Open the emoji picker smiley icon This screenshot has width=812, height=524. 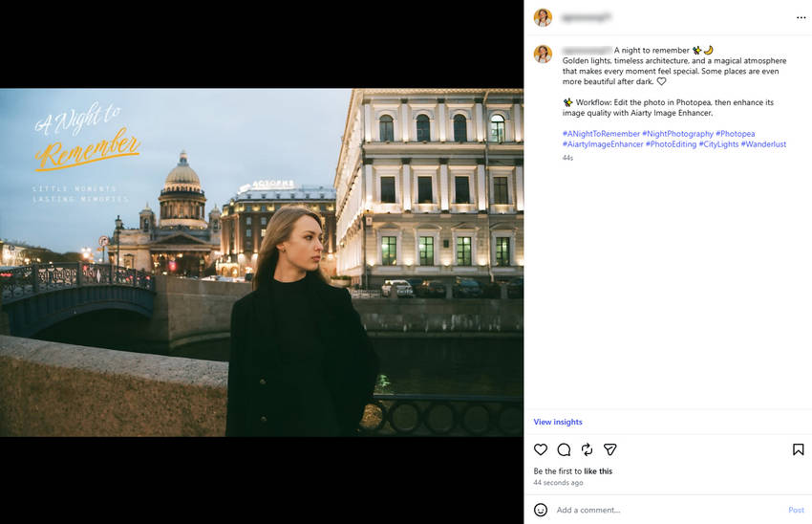coord(541,510)
